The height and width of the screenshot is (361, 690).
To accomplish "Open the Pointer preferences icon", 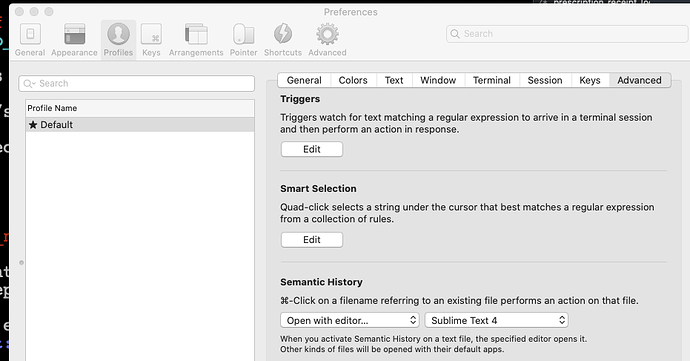I will (243, 34).
